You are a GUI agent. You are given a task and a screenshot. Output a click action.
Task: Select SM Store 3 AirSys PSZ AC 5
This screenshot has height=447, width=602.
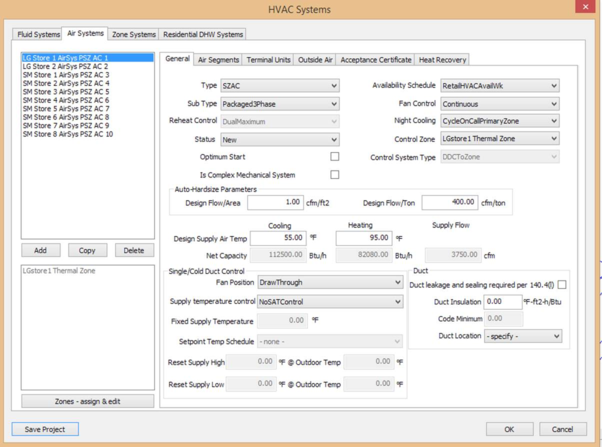tap(66, 92)
